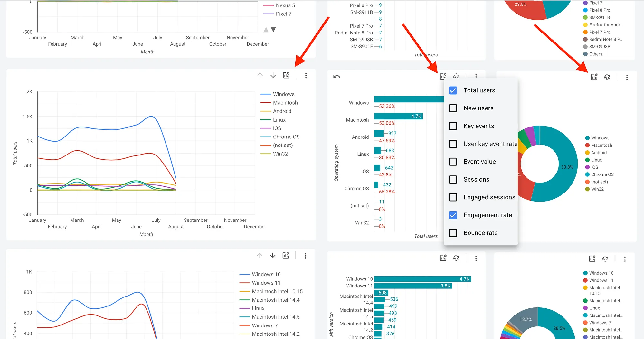Click Windows 11 legend entry in line chart
Viewport: 644px width, 339px height.
click(266, 283)
